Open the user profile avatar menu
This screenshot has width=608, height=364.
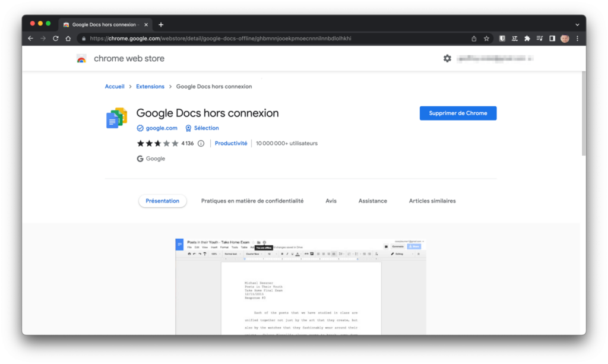[x=565, y=39]
